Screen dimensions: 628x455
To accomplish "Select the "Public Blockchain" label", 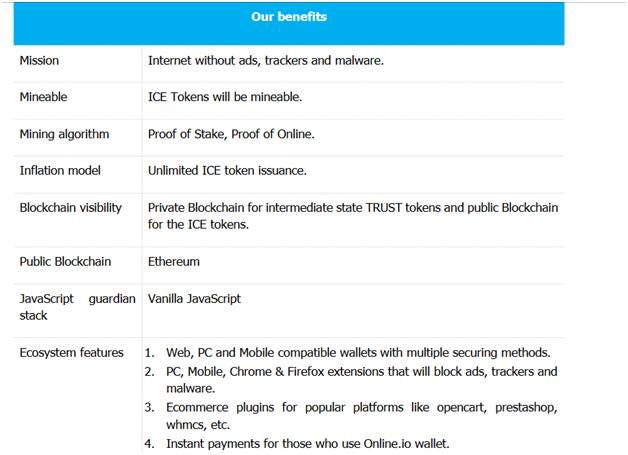I will [x=65, y=262].
